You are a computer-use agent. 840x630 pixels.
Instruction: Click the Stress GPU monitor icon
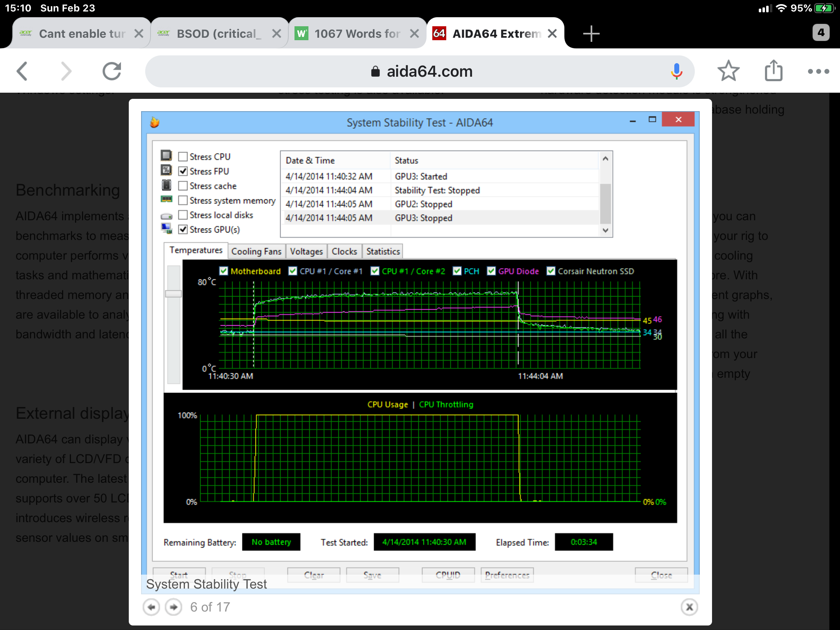point(166,228)
